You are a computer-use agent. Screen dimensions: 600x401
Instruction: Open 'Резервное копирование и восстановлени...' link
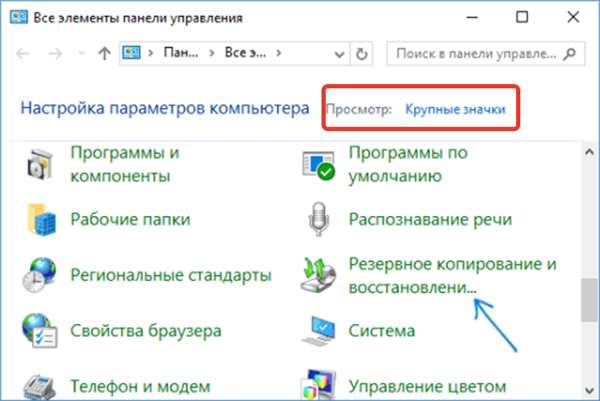452,275
